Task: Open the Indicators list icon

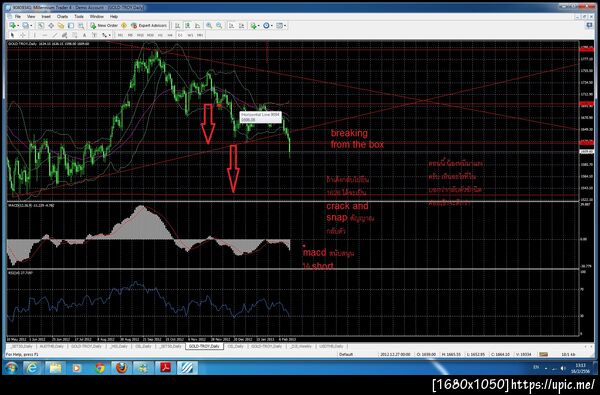Action: click(x=253, y=26)
